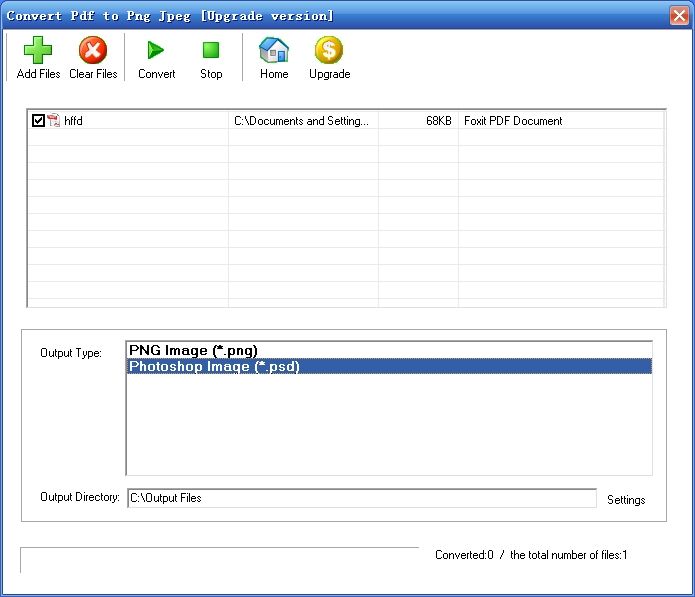This screenshot has width=695, height=597.
Task: Click the Output Directory path field
Action: point(360,498)
